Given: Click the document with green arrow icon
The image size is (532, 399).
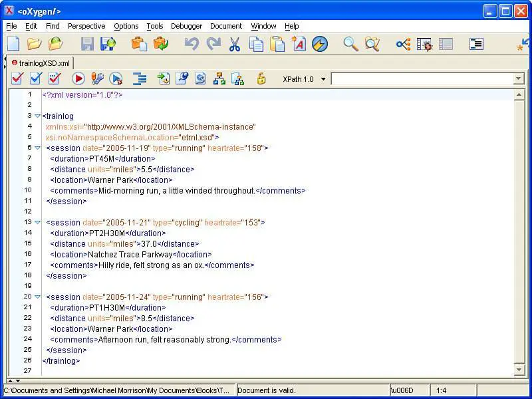Looking at the screenshot, I should 164,78.
